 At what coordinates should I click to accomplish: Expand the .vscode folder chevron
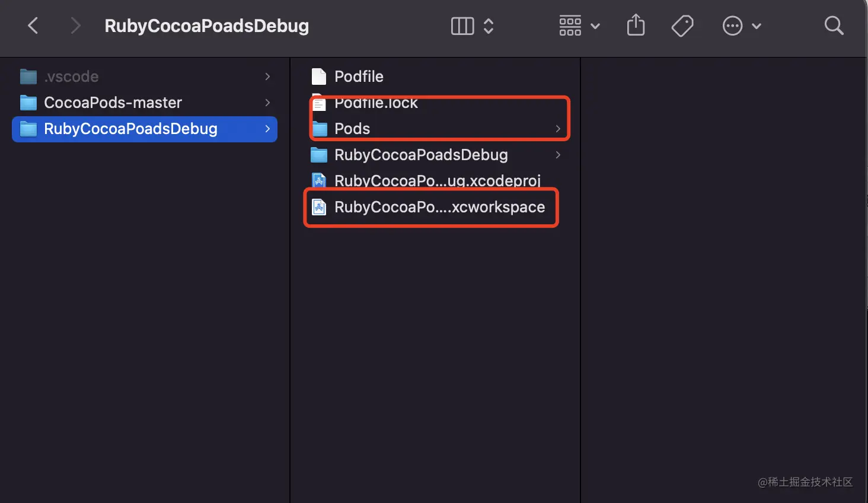[267, 77]
